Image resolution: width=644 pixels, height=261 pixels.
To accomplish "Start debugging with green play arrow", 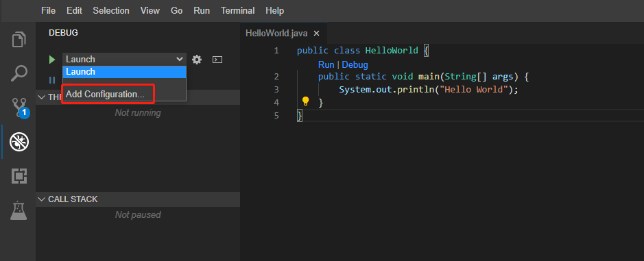I will pos(51,60).
